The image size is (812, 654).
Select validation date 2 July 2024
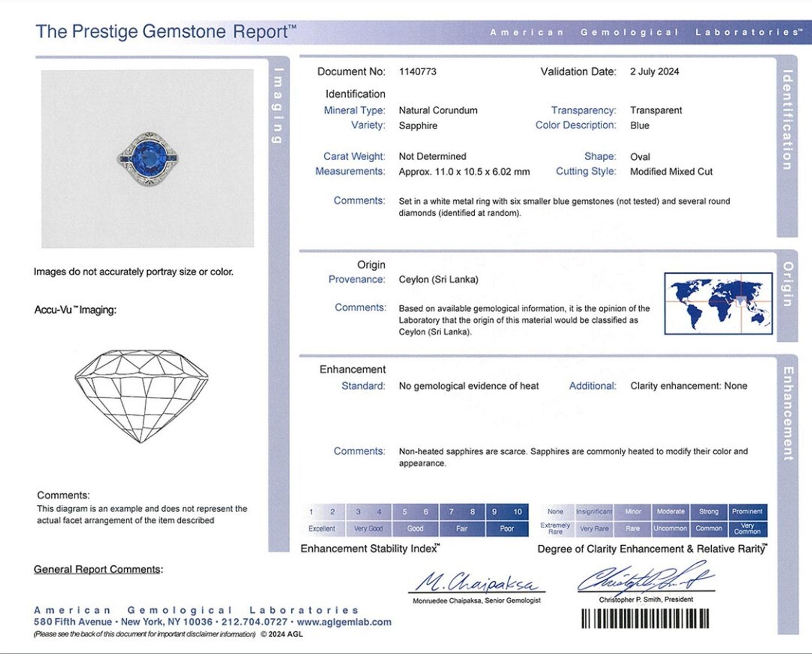pos(654,71)
